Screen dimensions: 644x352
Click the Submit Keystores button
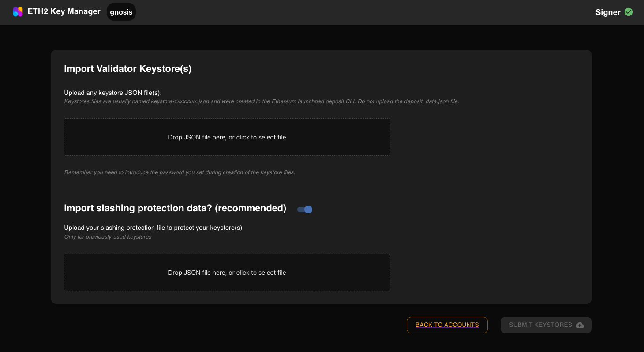pyautogui.click(x=546, y=325)
